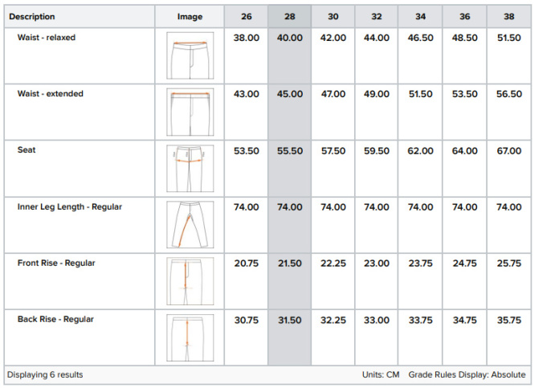559x392 pixels.
Task: Click Grade Rules Display: Absolute label
Action: click(x=467, y=374)
